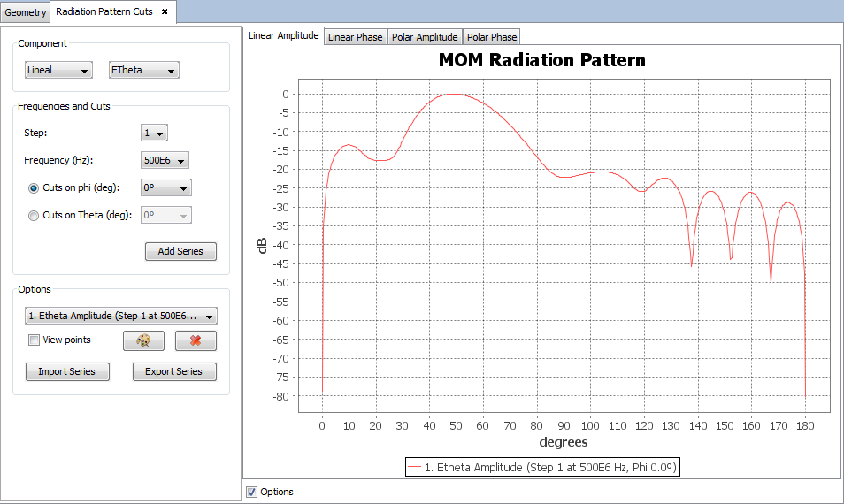Screen dimensions: 844x504
Task: Open the Cuts on phi 0° dropdown
Action: click(x=166, y=188)
